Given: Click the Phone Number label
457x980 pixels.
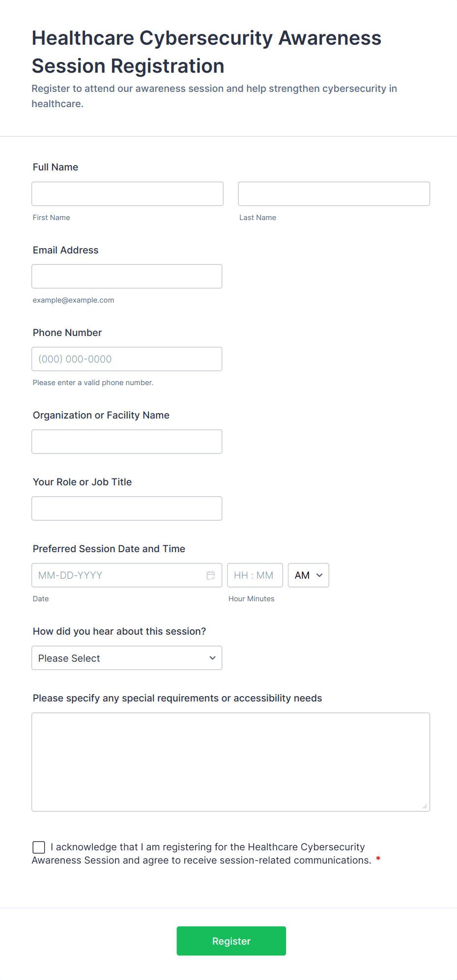Looking at the screenshot, I should pyautogui.click(x=67, y=333).
